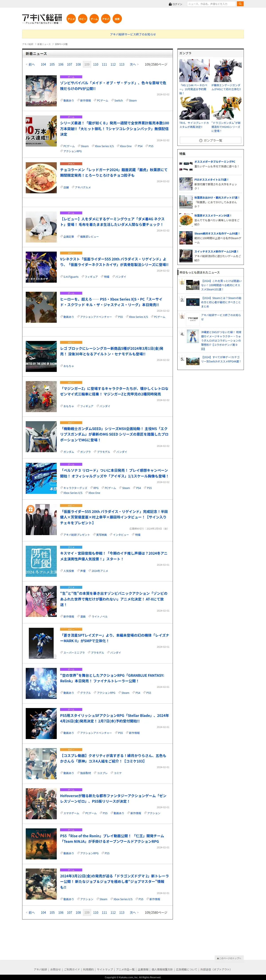266x980 pixels.
Task: Open Steam絶対オススメ名作ゲーム99選 feature
Action: pyautogui.click(x=217, y=234)
